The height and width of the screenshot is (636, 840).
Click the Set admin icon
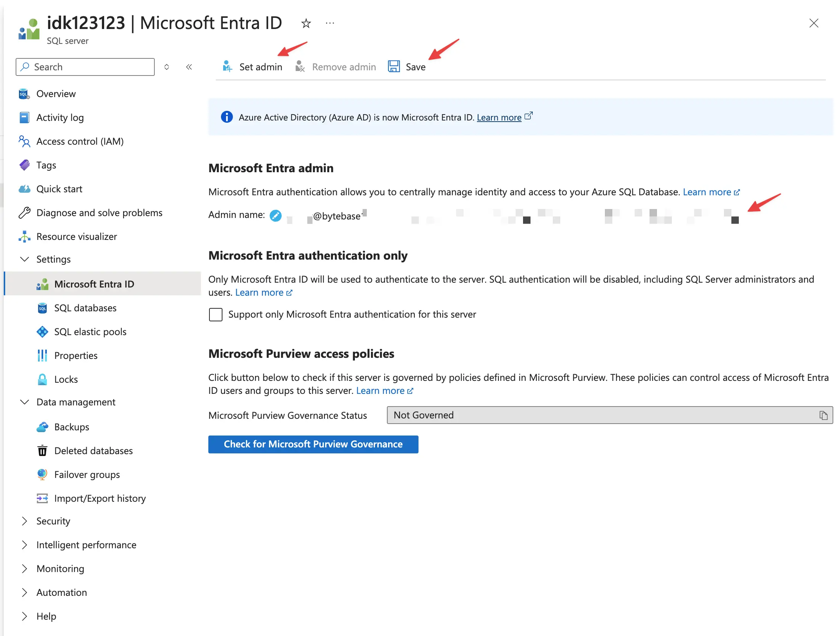(x=227, y=67)
